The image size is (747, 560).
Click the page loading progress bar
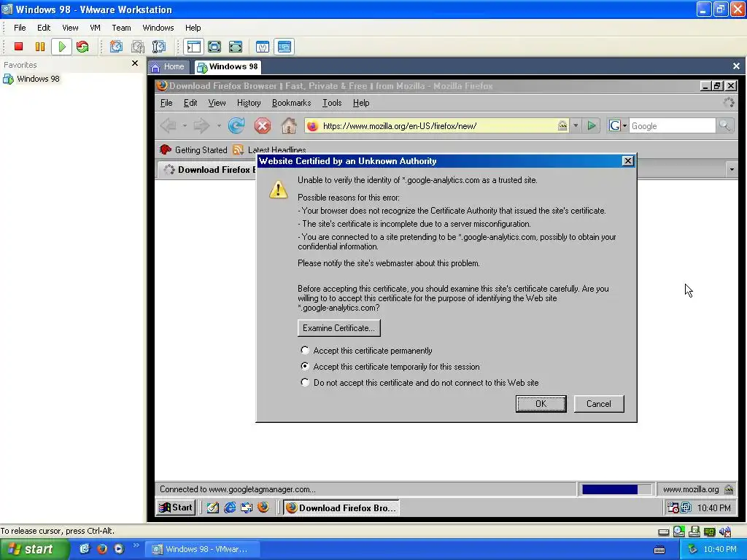[x=616, y=489]
